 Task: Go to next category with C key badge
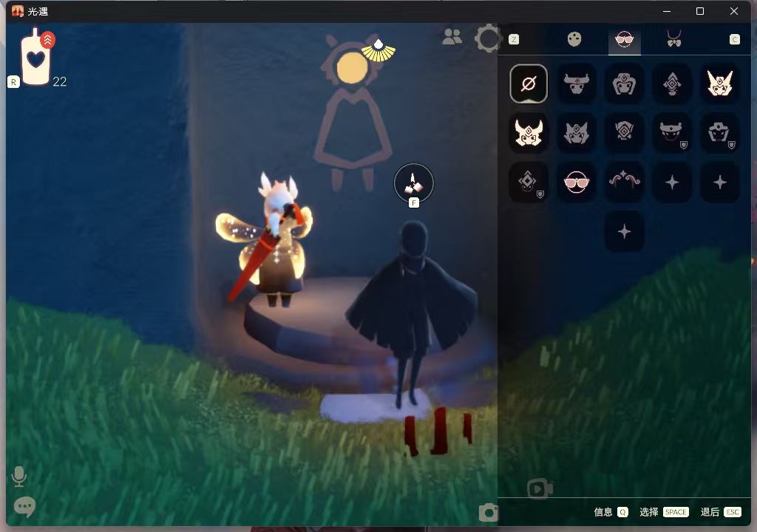(x=734, y=39)
